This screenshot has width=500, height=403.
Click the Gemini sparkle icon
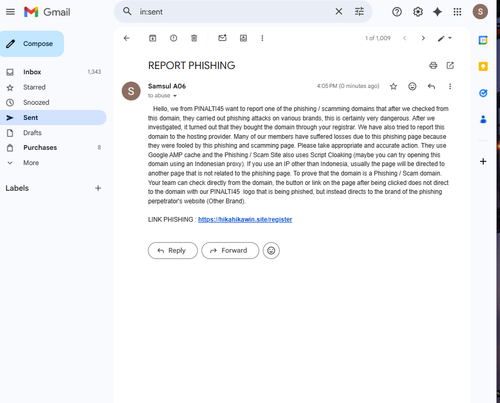(x=437, y=12)
